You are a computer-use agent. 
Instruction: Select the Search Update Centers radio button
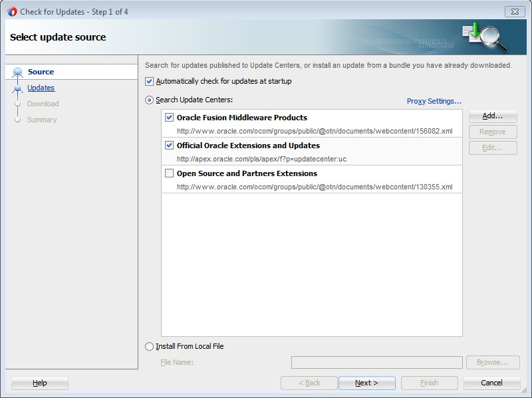point(149,100)
